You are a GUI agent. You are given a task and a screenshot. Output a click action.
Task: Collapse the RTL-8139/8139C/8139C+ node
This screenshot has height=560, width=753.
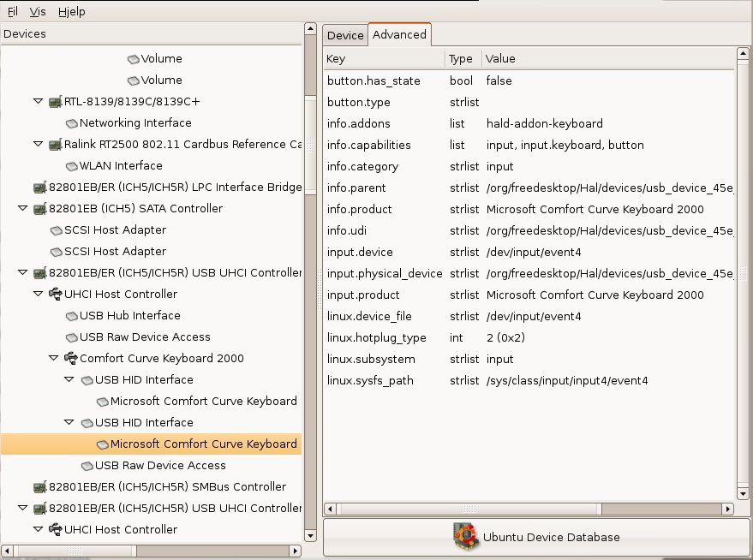(x=38, y=101)
